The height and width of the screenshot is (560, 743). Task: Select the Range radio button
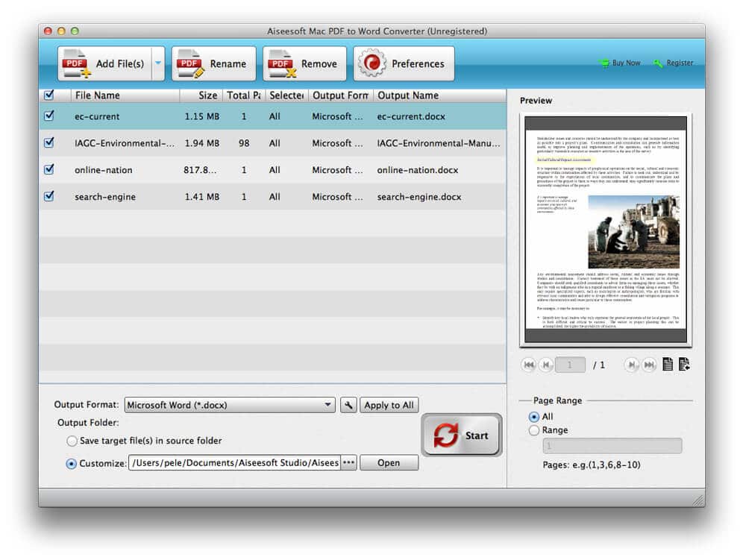pyautogui.click(x=533, y=430)
